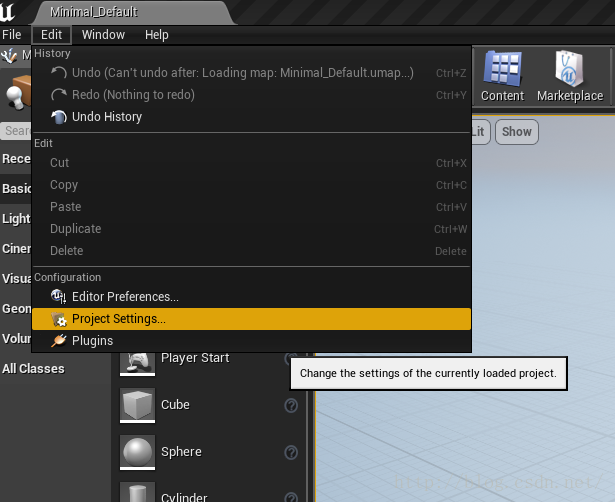The height and width of the screenshot is (502, 615).
Task: Click the Project Settings gear icon
Action: point(59,319)
